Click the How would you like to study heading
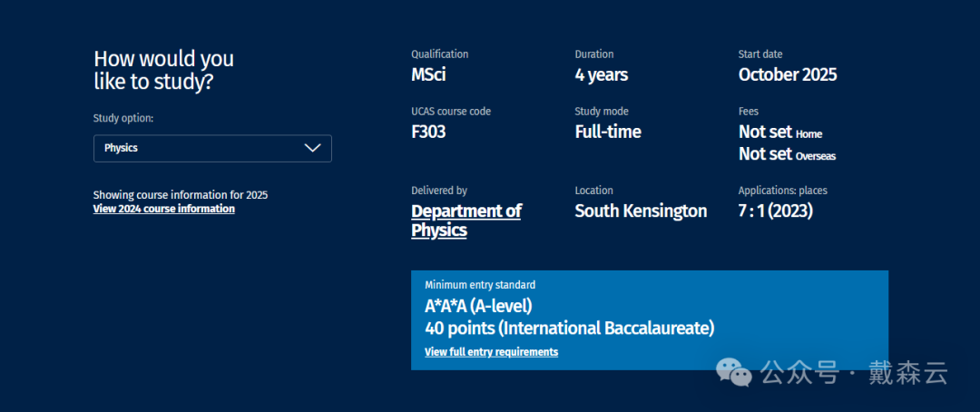The width and height of the screenshot is (980, 412). [x=163, y=70]
